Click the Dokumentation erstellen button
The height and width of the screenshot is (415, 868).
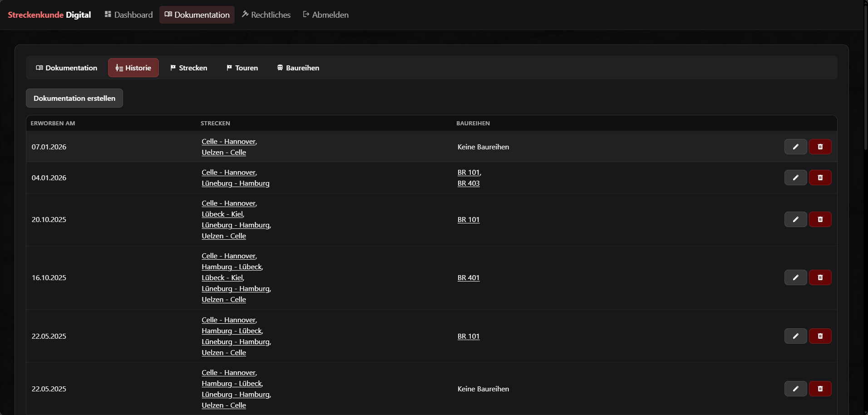[x=74, y=98]
